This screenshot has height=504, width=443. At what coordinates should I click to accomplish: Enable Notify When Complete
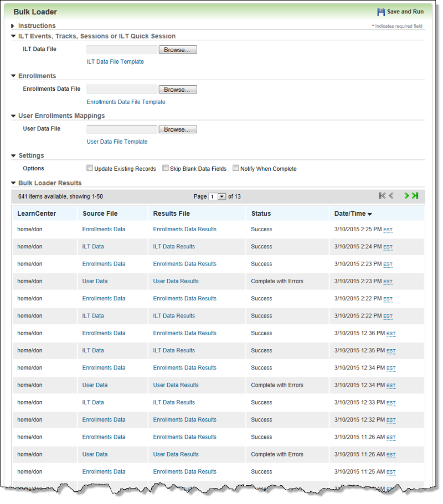click(235, 168)
